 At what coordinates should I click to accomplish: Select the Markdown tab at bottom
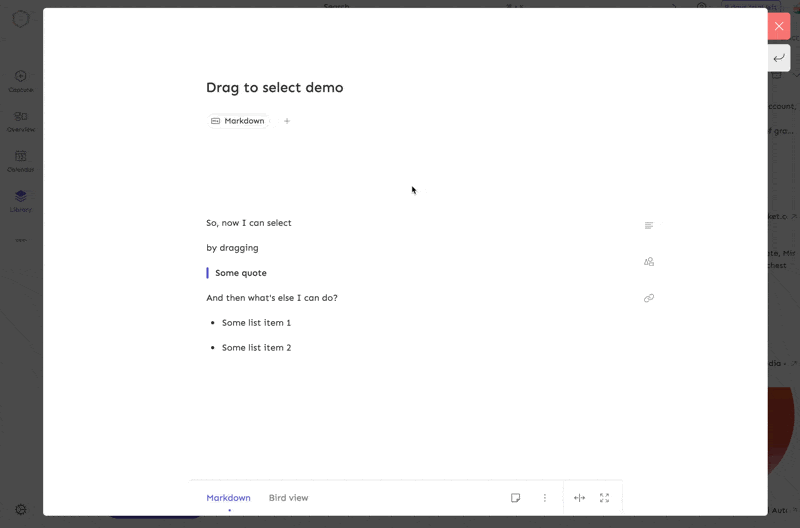(x=228, y=498)
